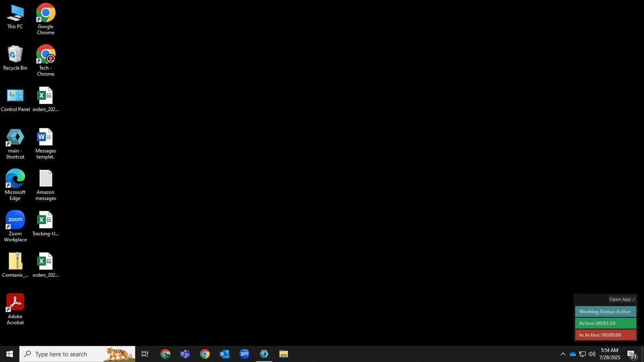644x362 pixels.
Task: Select the Zoom Workplace desktop shortcut
Action: coord(15,226)
